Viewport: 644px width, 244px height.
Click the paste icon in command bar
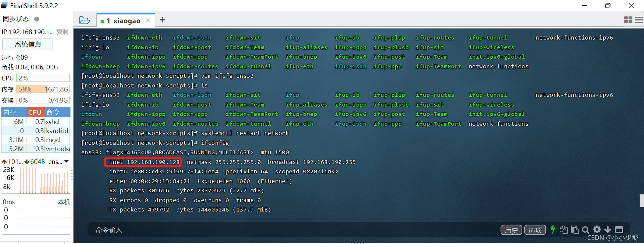pyautogui.click(x=575, y=230)
